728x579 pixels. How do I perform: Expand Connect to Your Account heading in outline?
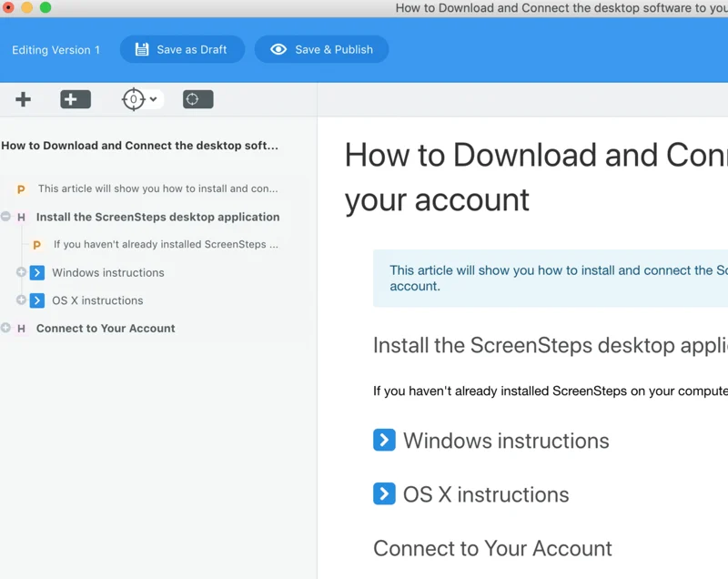point(5,328)
